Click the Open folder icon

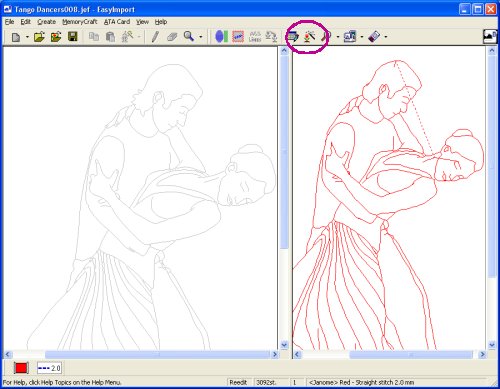(39, 36)
